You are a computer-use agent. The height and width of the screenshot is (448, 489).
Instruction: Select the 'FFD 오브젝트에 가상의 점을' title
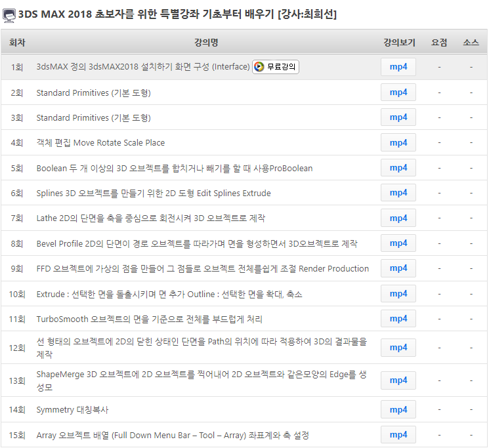point(202,268)
